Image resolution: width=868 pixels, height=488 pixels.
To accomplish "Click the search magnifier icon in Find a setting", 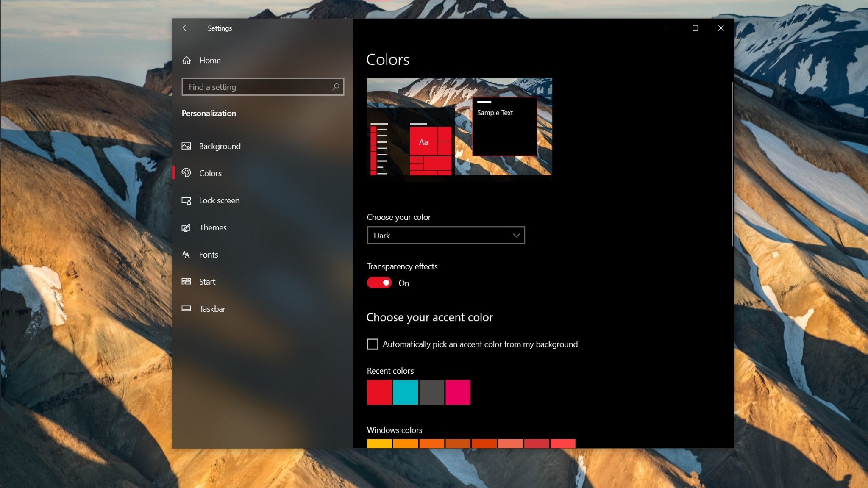I will pyautogui.click(x=336, y=87).
